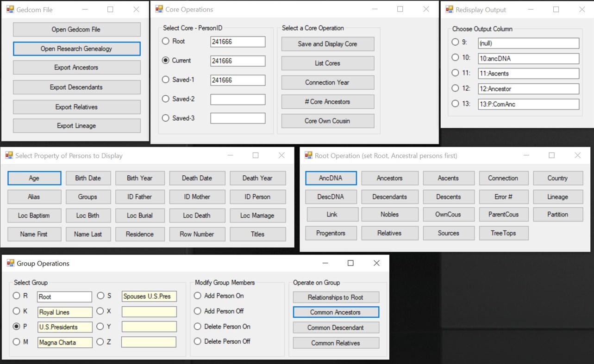Compute Common Ancestors for the group
The height and width of the screenshot is (364, 594).
[x=336, y=312]
